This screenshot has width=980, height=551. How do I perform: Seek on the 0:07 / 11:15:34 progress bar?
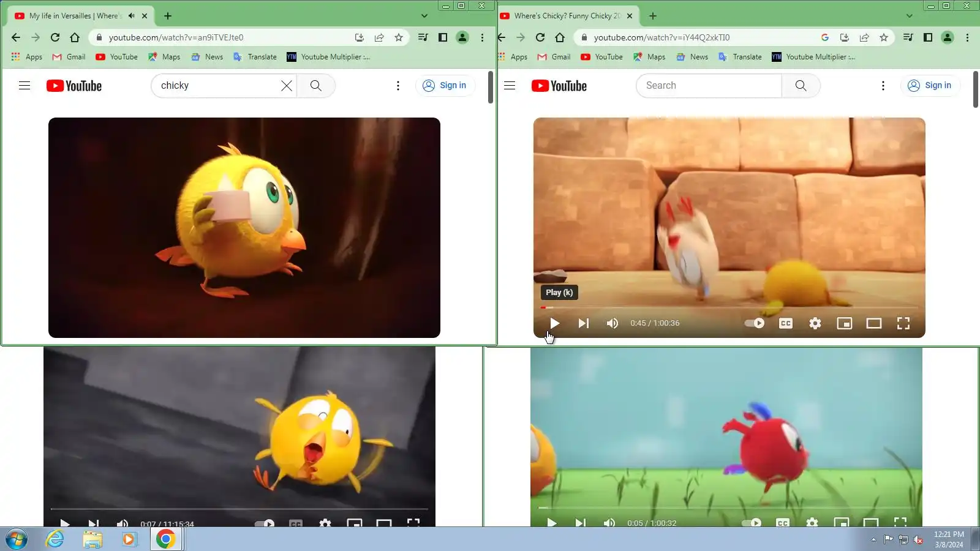(x=239, y=508)
